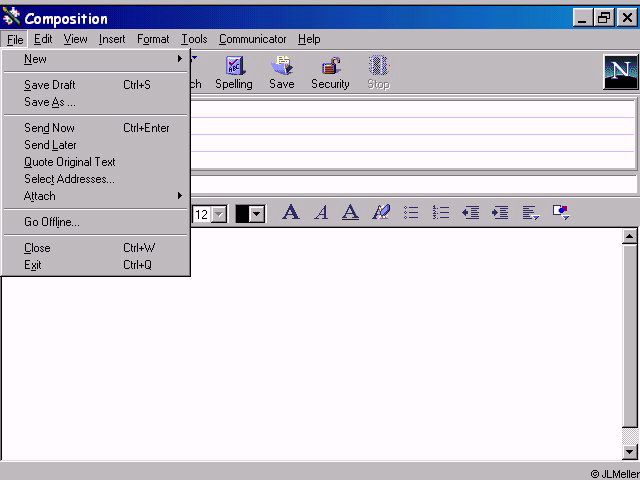The image size is (640, 480).
Task: Apply underline text formatting
Action: 350,213
